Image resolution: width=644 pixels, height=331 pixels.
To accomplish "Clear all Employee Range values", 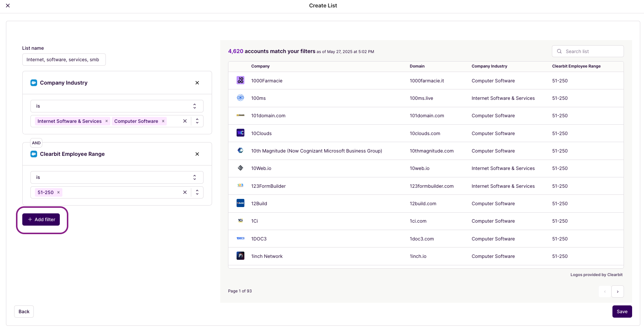I will pos(185,192).
